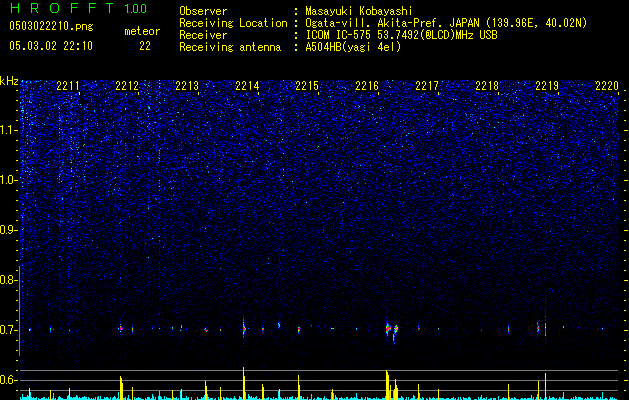
Task: Click the A504HB(yagi 4el) antenna text
Action: (x=353, y=47)
